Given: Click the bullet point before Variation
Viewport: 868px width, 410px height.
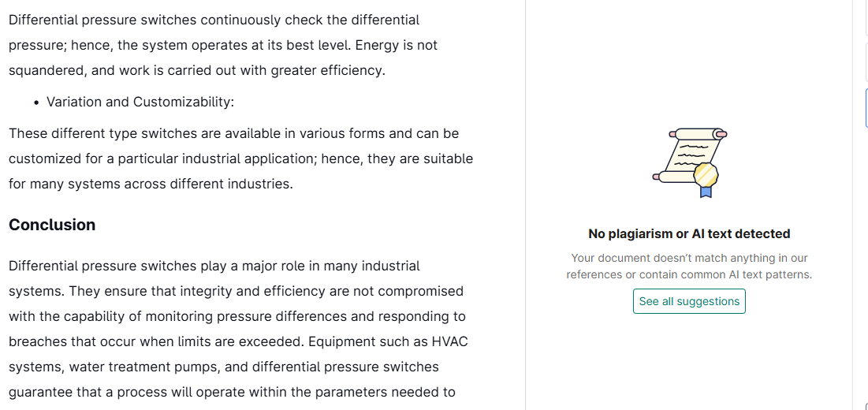Looking at the screenshot, I should (36, 103).
